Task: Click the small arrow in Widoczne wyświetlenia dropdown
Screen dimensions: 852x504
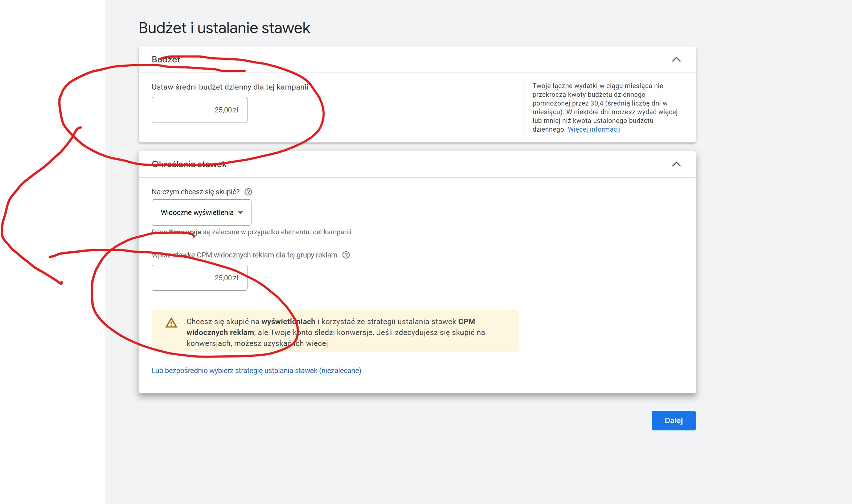Action: pos(240,213)
